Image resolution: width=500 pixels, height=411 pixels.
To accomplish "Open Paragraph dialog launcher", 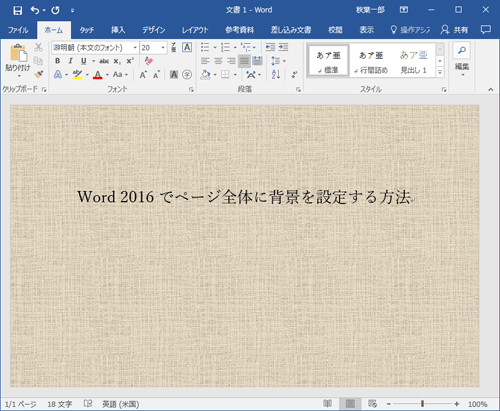I will [298, 89].
